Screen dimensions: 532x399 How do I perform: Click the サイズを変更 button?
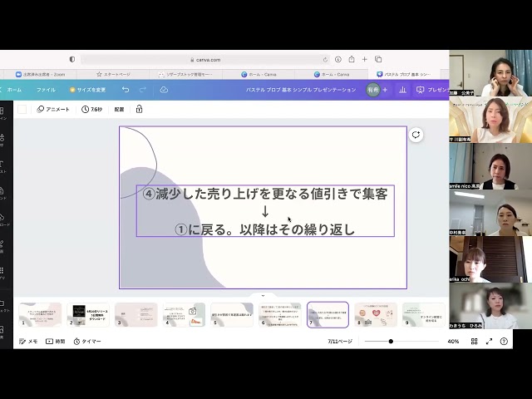[87, 90]
